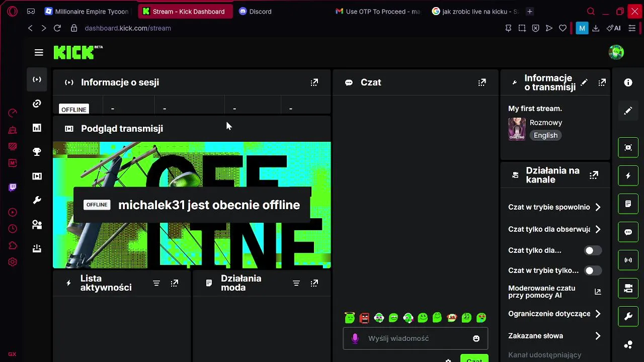Click the purple microphone icon in chat box
644x362 pixels.
tap(355, 338)
